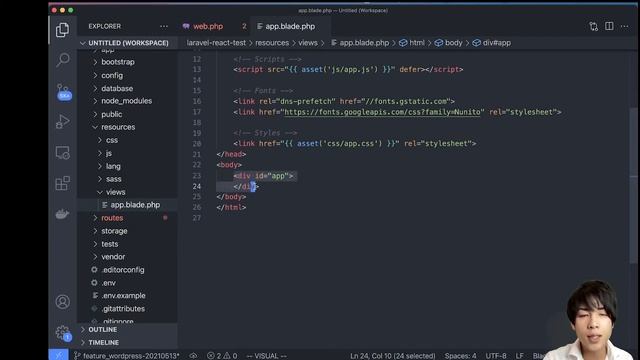Open the editor more actions menu

tap(624, 27)
